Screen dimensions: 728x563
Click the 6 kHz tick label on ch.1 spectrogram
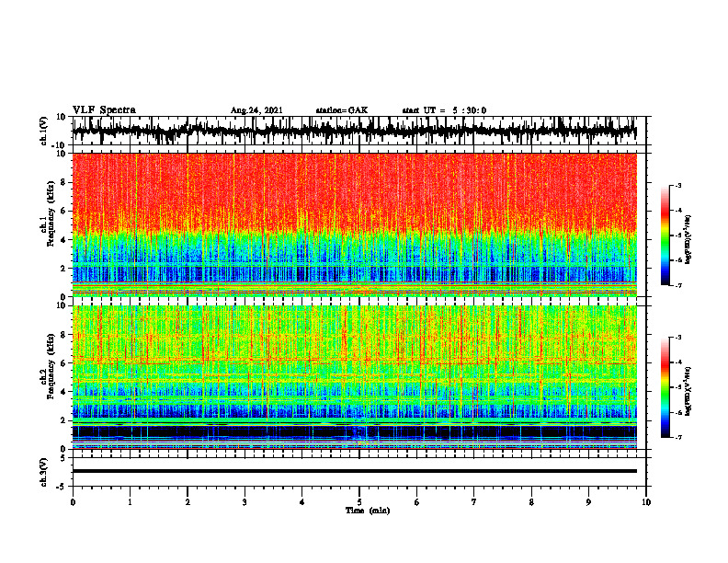[x=63, y=211]
